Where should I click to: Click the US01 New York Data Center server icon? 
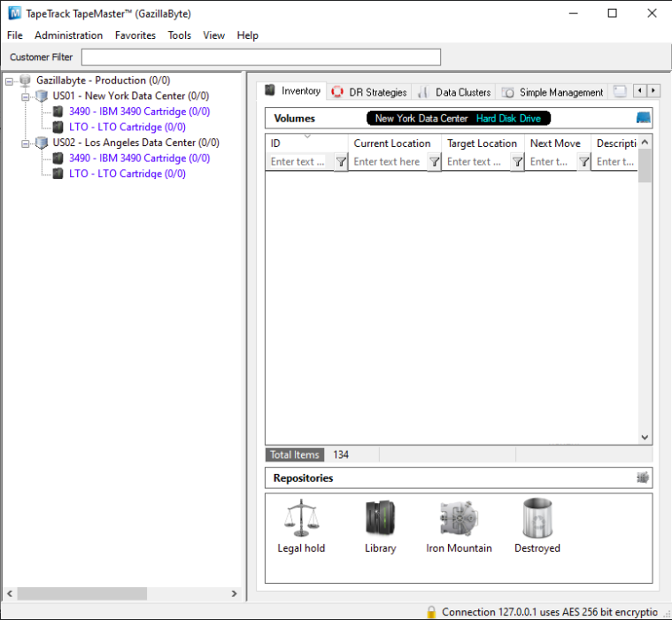(42, 96)
